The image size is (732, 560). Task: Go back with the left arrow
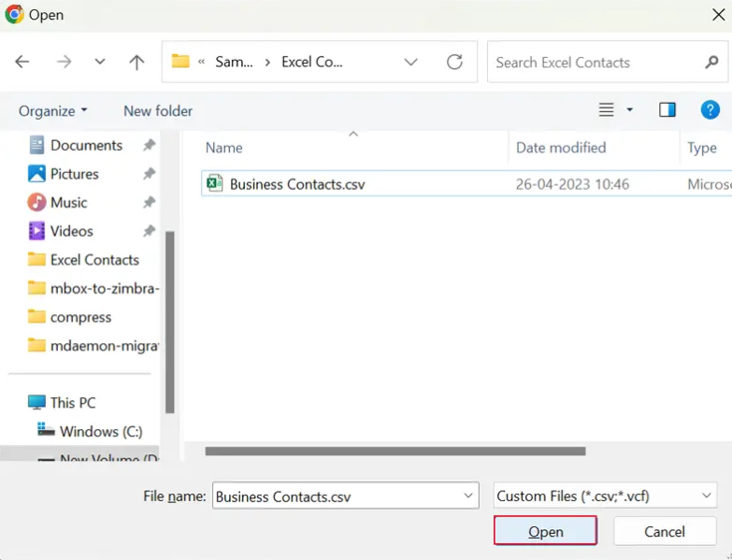pyautogui.click(x=22, y=62)
